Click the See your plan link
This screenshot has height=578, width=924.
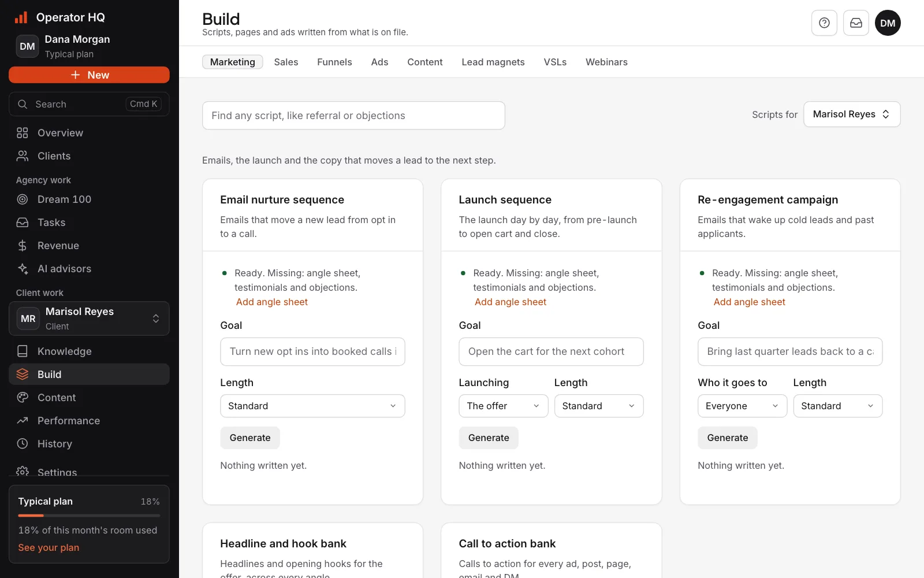(49, 547)
